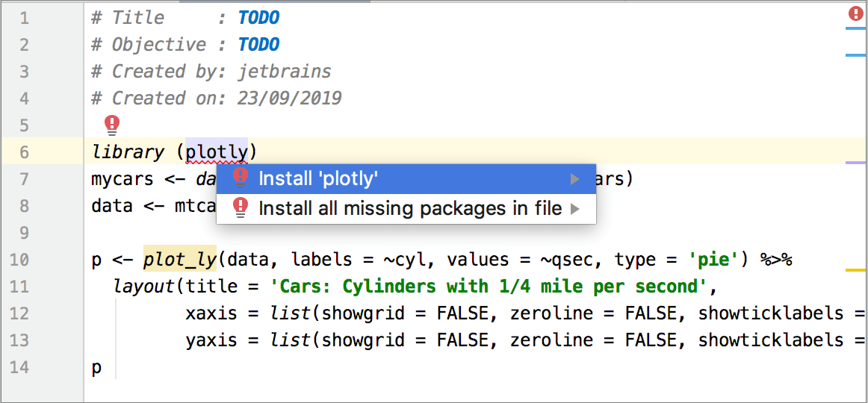Screen dimensions: 868x403
Task: Jump to the purple stripe marker on right edge
Action: [855, 162]
